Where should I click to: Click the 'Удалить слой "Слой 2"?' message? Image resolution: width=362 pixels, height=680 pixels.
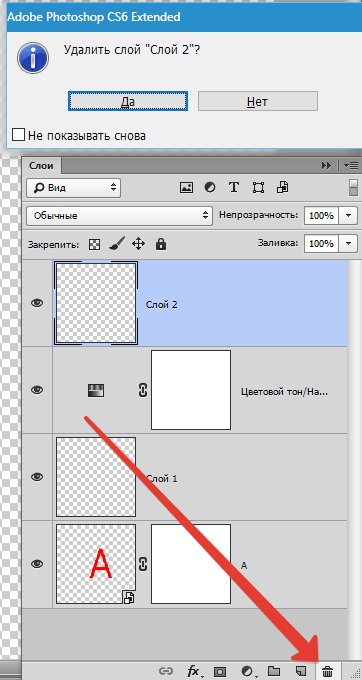tap(132, 49)
